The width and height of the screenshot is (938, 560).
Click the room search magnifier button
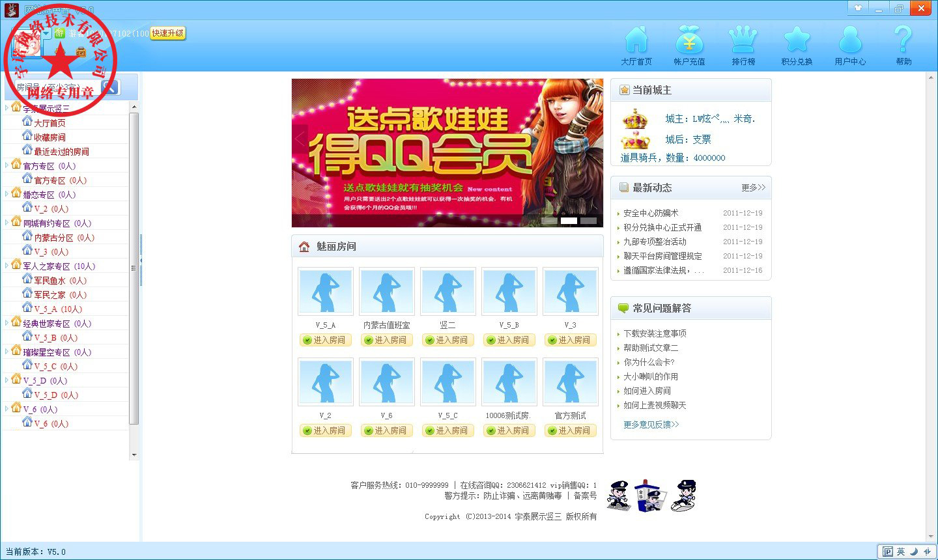(x=111, y=87)
